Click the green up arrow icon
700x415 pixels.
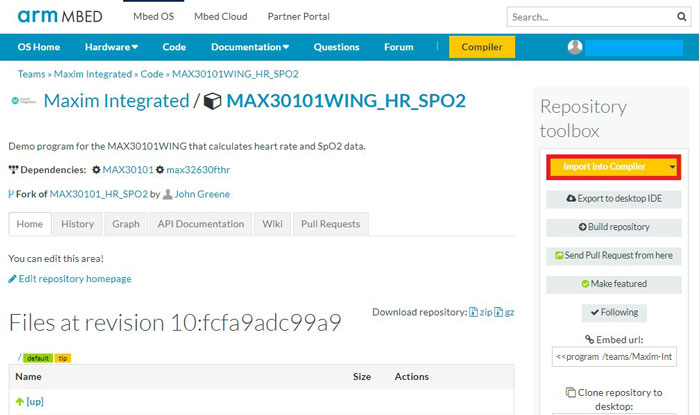pos(20,402)
